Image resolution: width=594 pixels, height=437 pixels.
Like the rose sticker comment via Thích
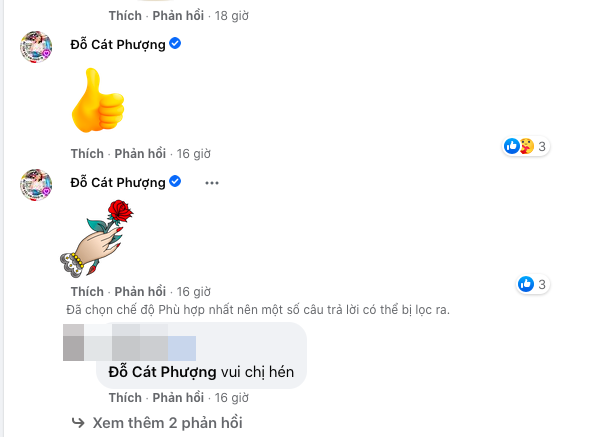click(x=87, y=292)
